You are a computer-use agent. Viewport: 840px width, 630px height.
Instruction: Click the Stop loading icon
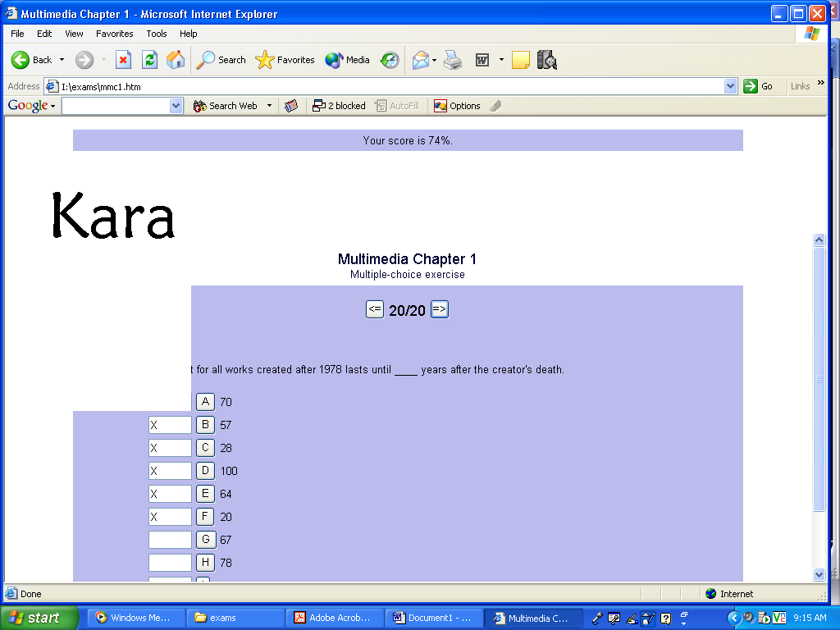click(123, 60)
